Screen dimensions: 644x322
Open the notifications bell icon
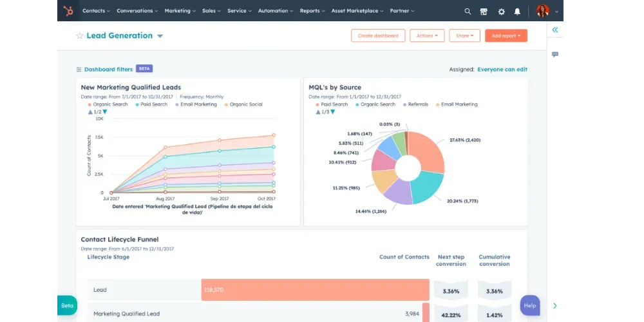click(x=517, y=12)
